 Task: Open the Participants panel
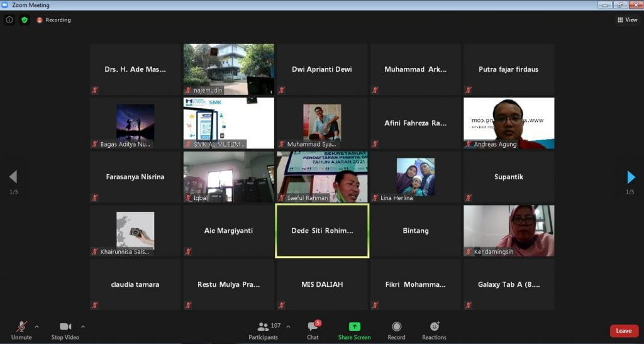(264, 330)
